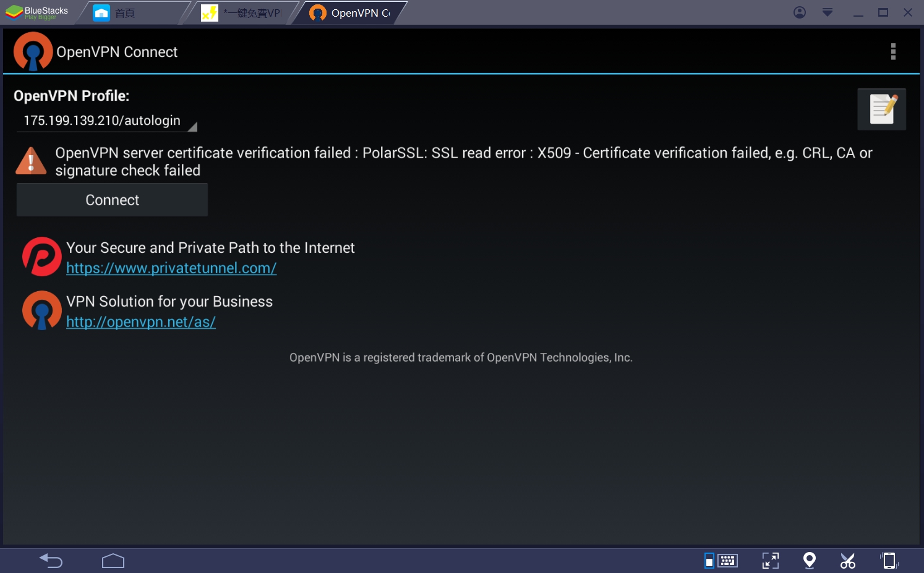This screenshot has width=924, height=573.
Task: Click the 'OpenVPN Profile:' label
Action: (x=71, y=96)
